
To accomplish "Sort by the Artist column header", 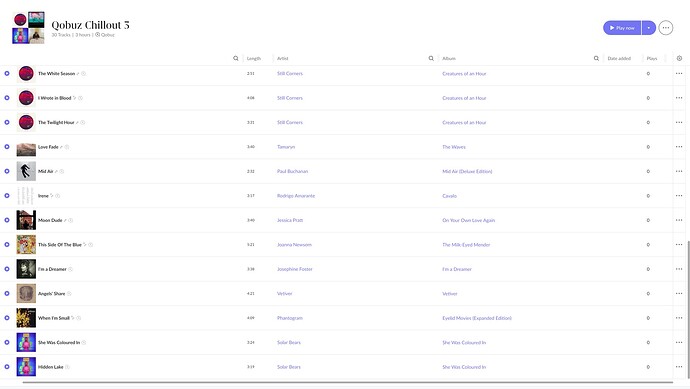I will pos(283,58).
